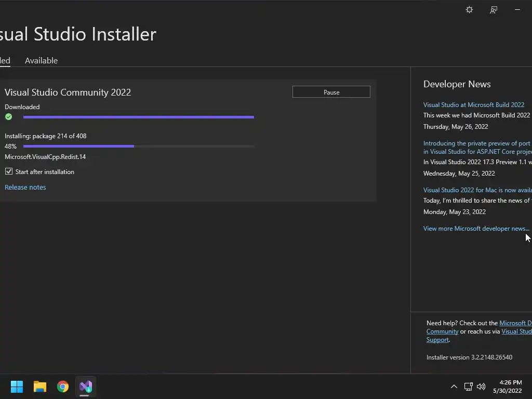Open the Windows Start menu
The image size is (532, 399).
point(17,387)
